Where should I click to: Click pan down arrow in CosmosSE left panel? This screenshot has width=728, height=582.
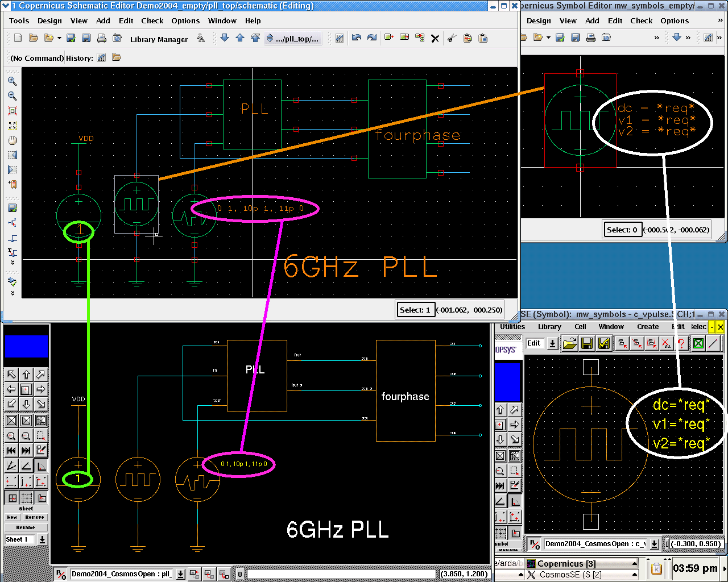pyautogui.click(x=26, y=404)
